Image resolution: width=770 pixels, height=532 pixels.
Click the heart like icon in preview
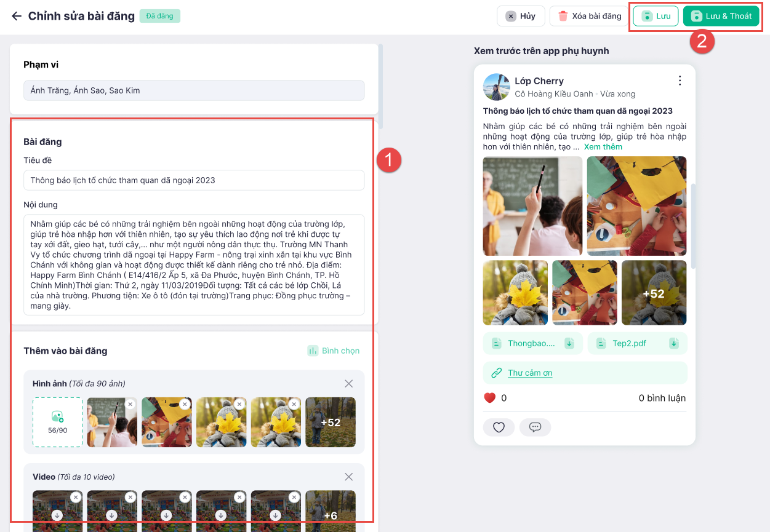(499, 427)
